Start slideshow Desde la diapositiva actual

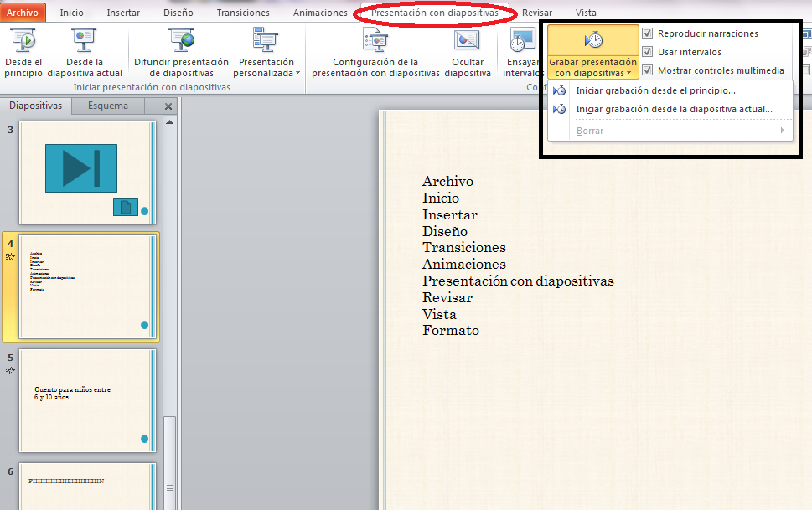point(85,52)
